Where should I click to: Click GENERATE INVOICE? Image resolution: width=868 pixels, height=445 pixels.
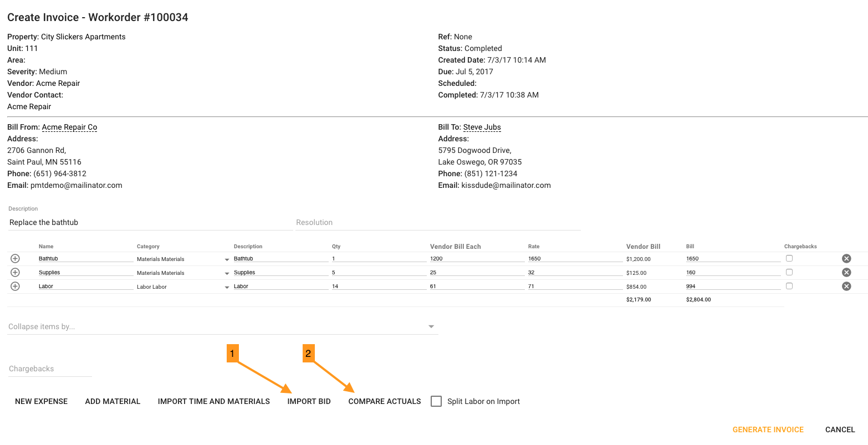(x=768, y=429)
